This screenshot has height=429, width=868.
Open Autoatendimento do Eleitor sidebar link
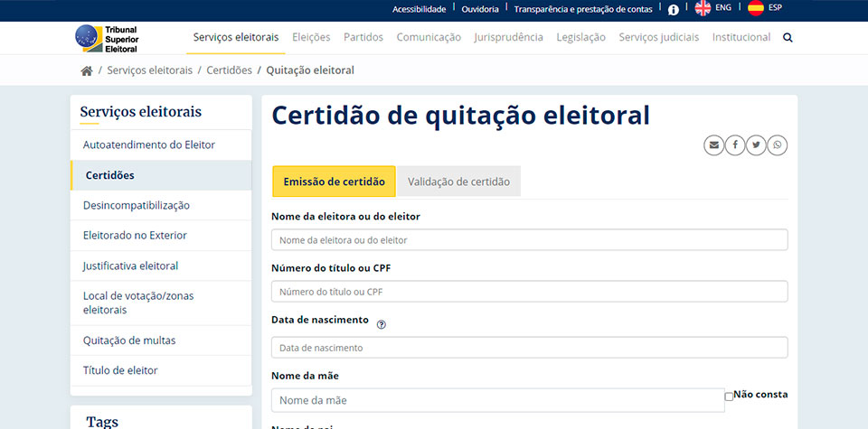pyautogui.click(x=148, y=145)
